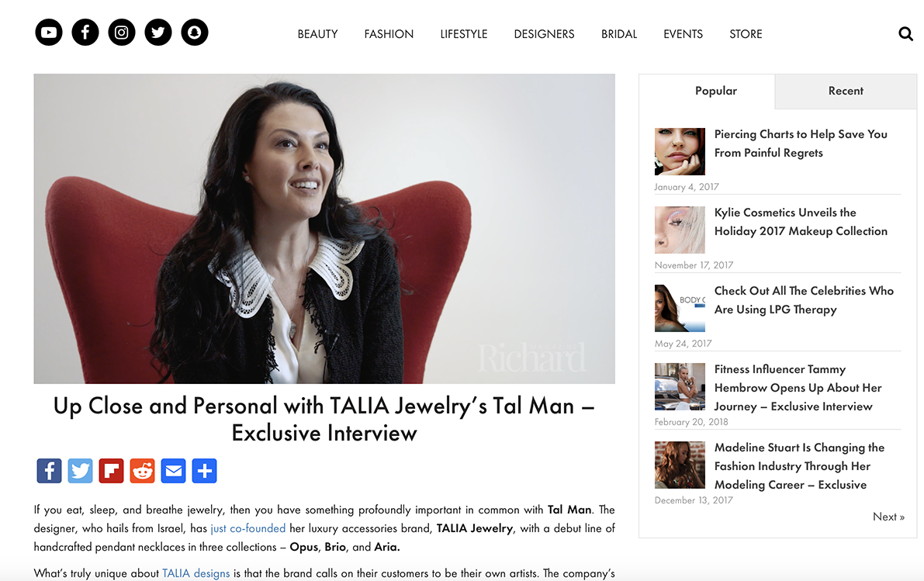Click the search magnifier icon
Viewport: 924px width, 581px height.
905,34
